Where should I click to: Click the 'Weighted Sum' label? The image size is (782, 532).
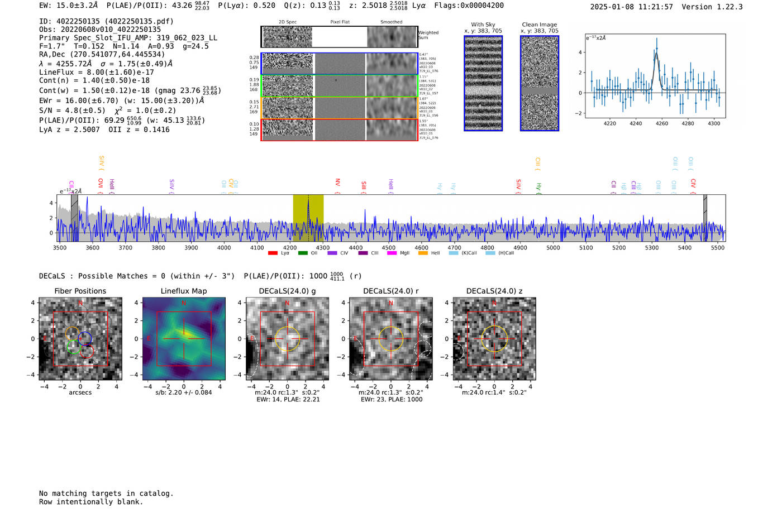click(x=428, y=35)
